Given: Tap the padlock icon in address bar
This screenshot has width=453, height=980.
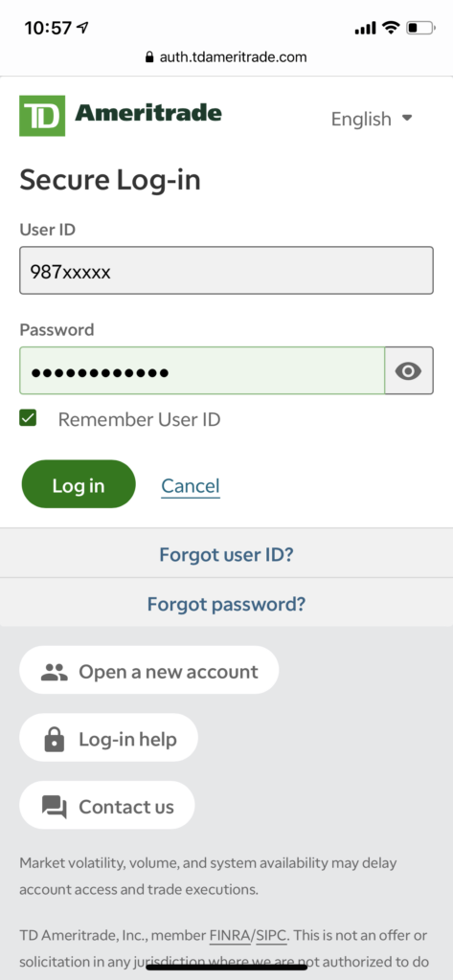Looking at the screenshot, I should pos(148,57).
